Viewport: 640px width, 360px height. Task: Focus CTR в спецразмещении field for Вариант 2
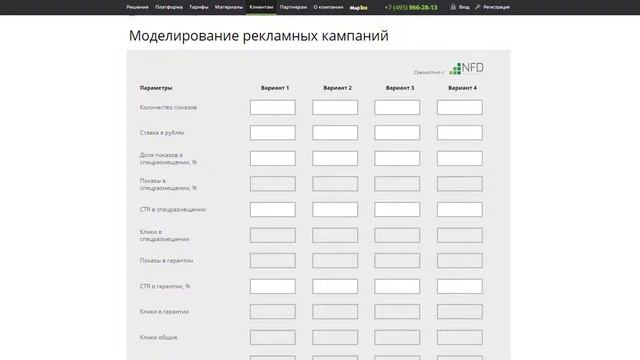pos(335,209)
